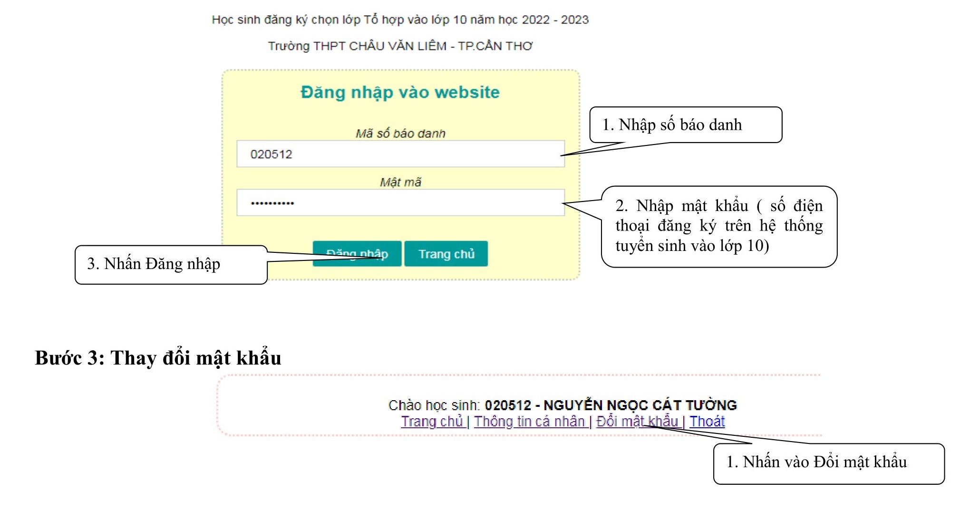Open the Thông tin cá nhân link
This screenshot has width=980, height=529.
point(529,422)
